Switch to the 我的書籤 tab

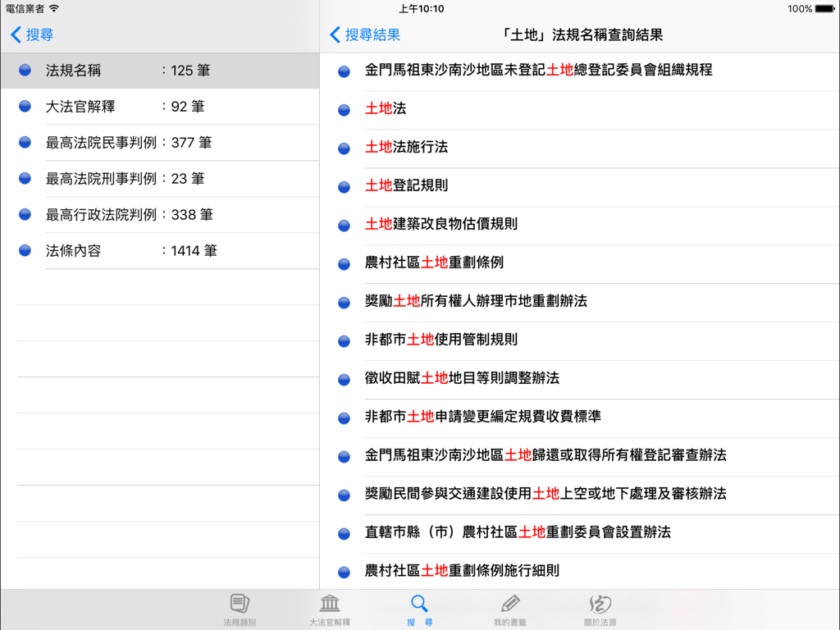tap(509, 607)
